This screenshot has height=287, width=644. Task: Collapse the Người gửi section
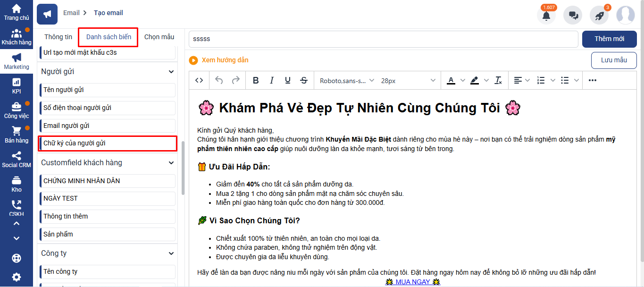pyautogui.click(x=171, y=72)
